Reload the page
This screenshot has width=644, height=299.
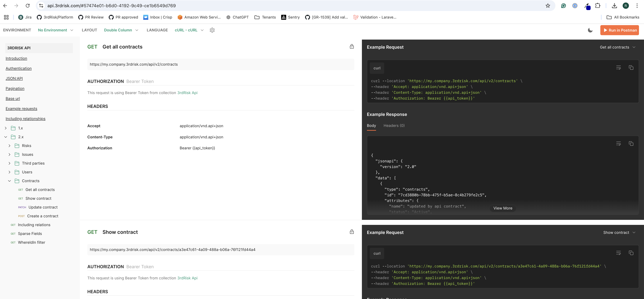27,5
